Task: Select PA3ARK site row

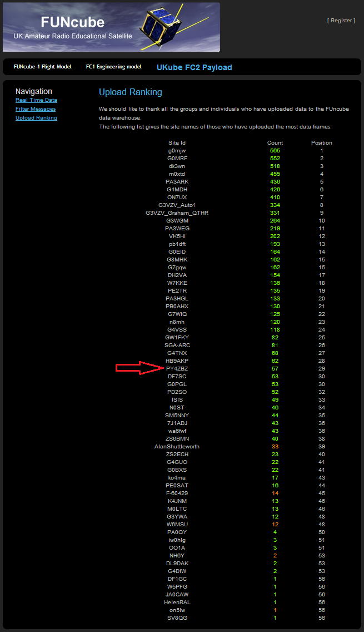Action: (x=177, y=182)
